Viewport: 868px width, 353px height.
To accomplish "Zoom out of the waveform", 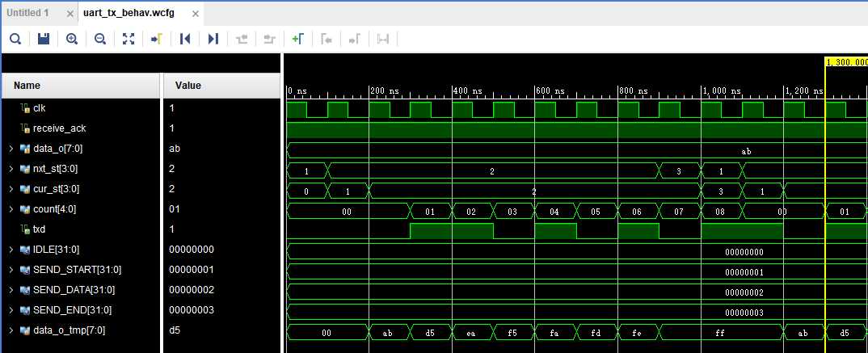I will (x=100, y=39).
